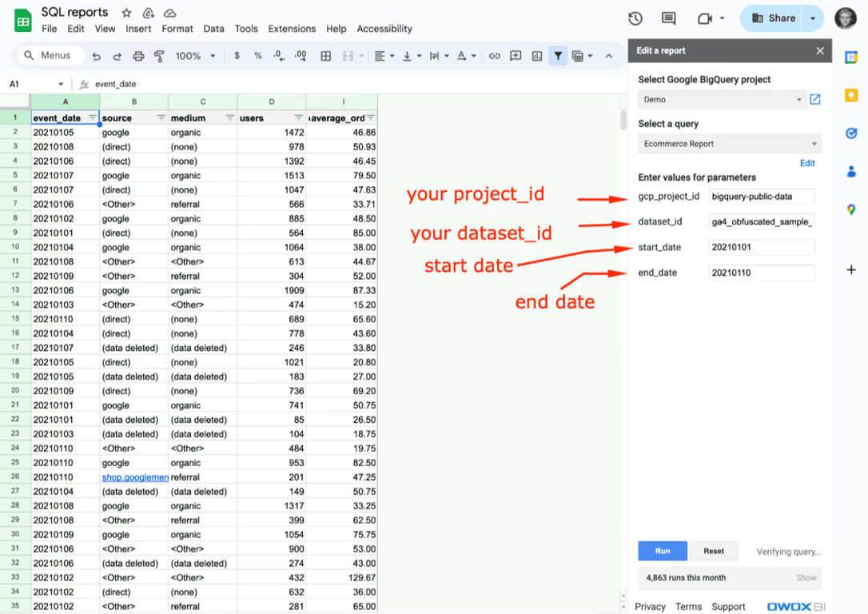This screenshot has width=868, height=614.
Task: Click the Edit query link
Action: [x=807, y=163]
